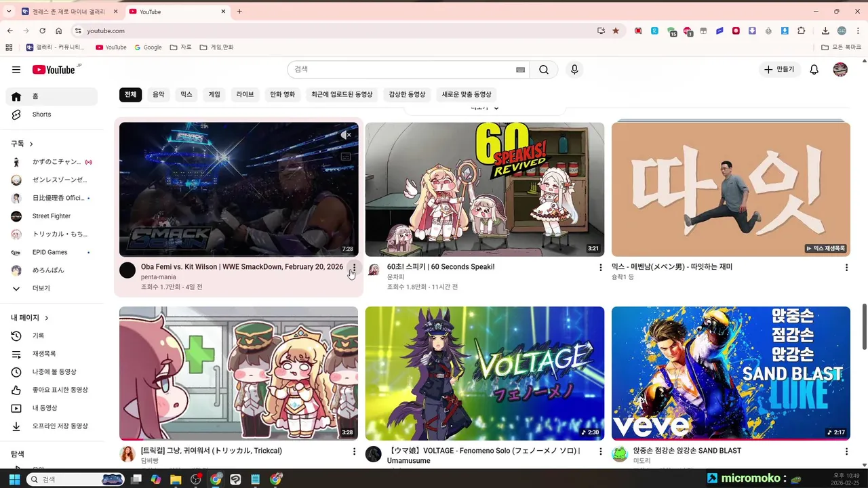Click the 만들기 create button

778,70
